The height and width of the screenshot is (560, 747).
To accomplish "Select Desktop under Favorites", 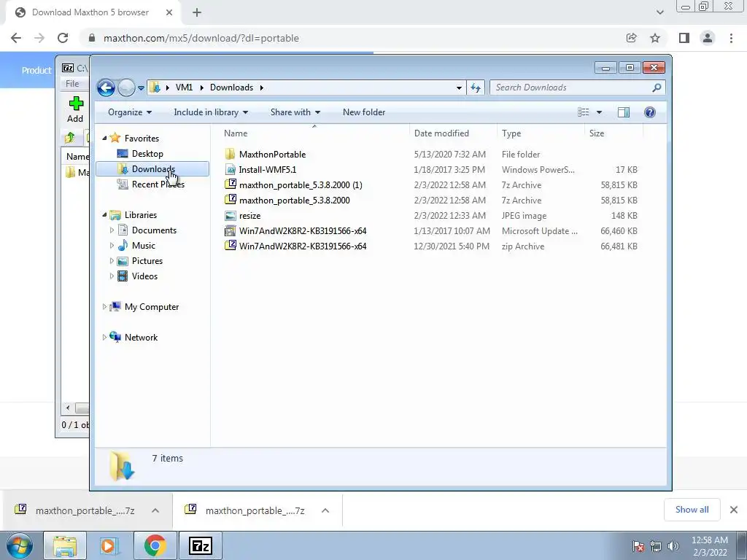I will 147,154.
